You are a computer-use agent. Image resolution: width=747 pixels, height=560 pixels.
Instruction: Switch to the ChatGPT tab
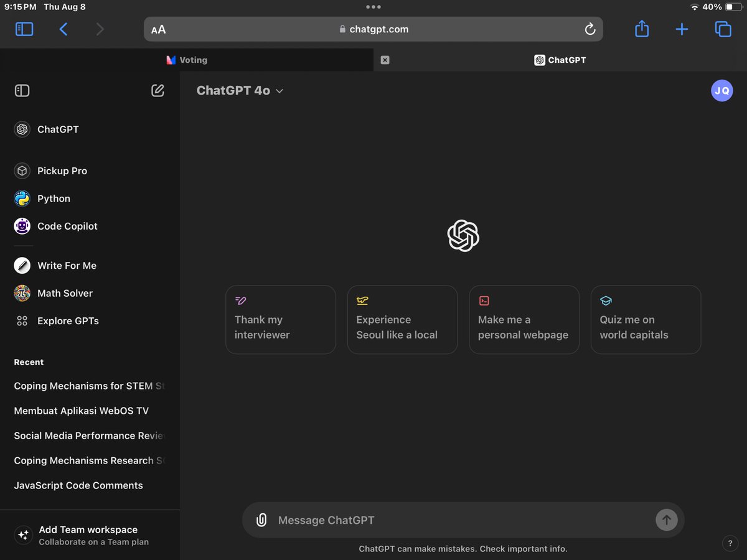click(x=560, y=60)
